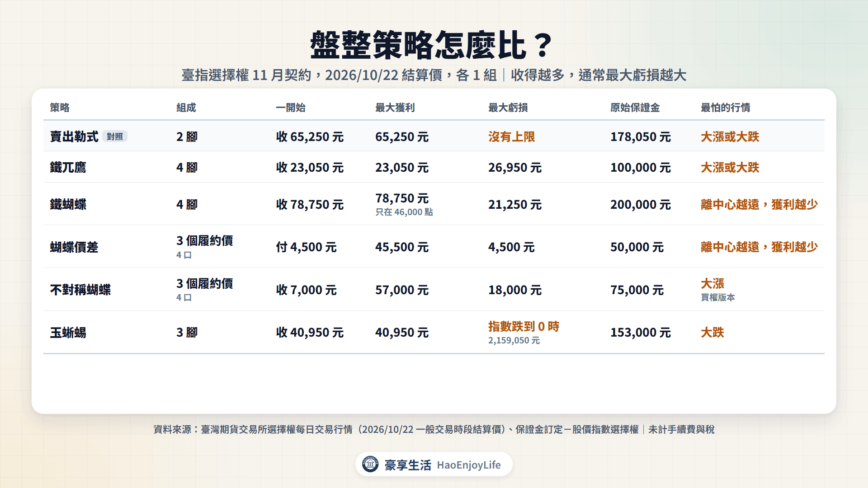Viewport: 868px width, 488px height.
Task: Click the 買權版本 note
Action: coord(718,297)
